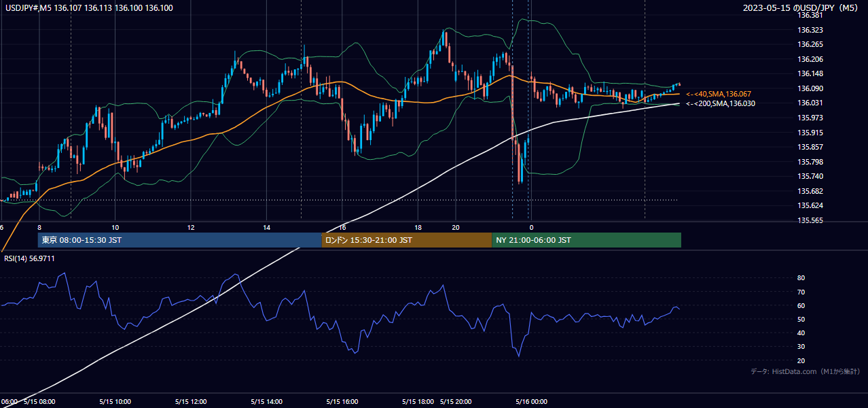Click price axis label 135.624
Image resolution: width=868 pixels, height=408 pixels.
click(x=810, y=205)
